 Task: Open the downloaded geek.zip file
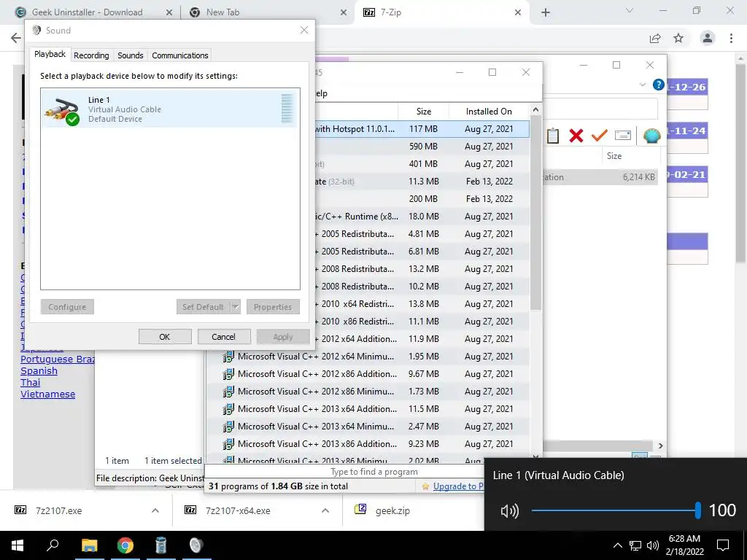pyautogui.click(x=392, y=510)
